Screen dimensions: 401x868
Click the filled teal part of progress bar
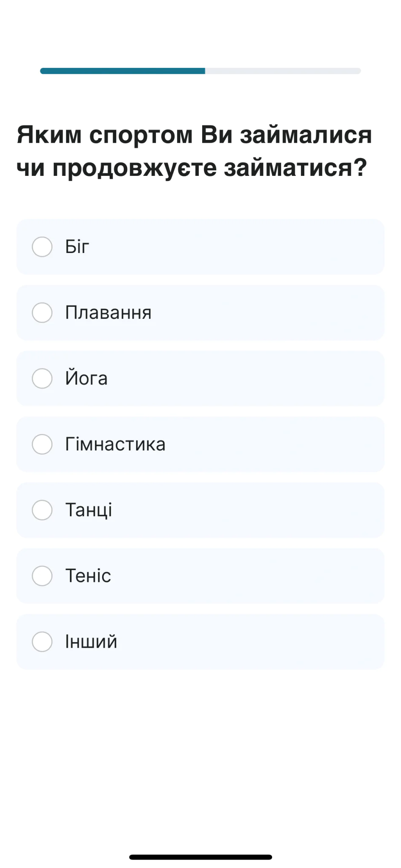pyautogui.click(x=123, y=71)
